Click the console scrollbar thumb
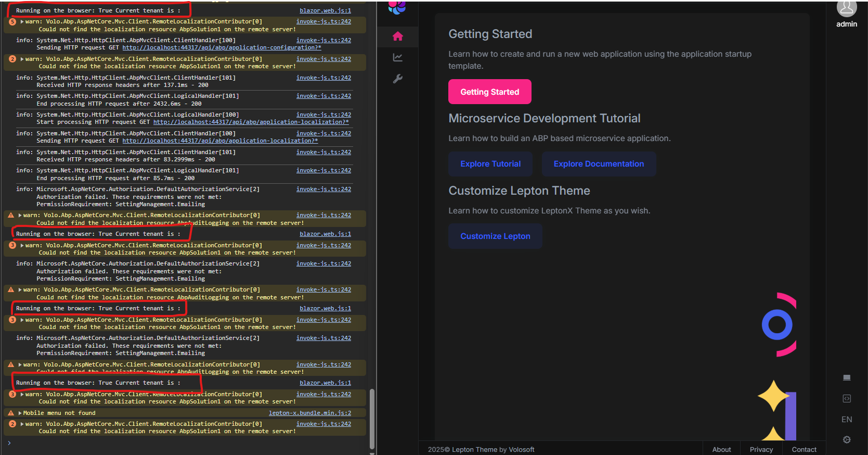868x455 pixels. pos(372,418)
